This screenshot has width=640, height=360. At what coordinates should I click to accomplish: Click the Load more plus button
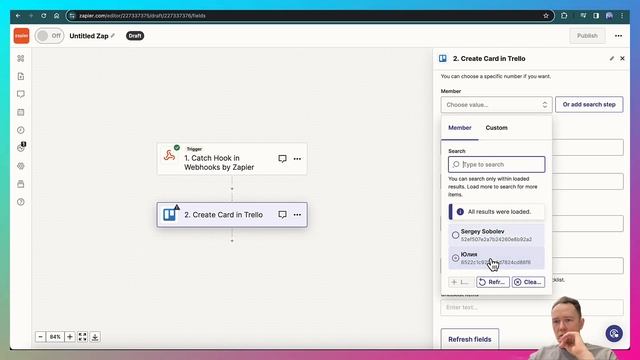(460, 282)
